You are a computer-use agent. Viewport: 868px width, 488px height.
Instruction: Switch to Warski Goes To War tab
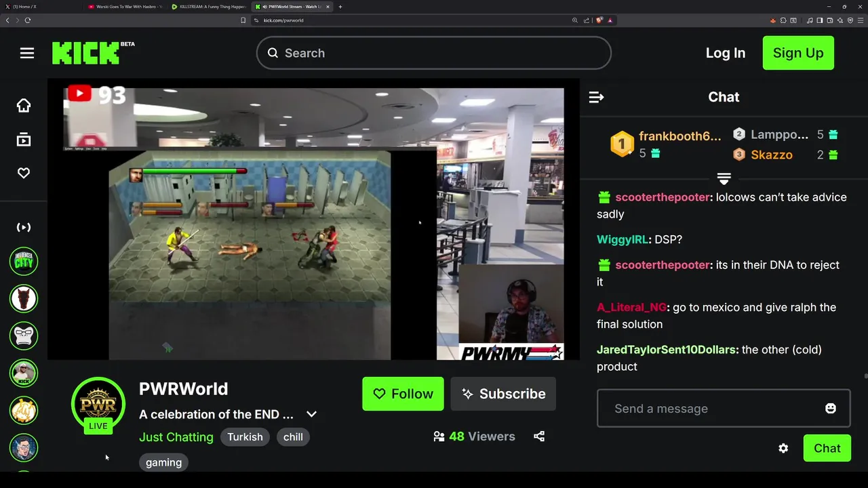click(125, 7)
